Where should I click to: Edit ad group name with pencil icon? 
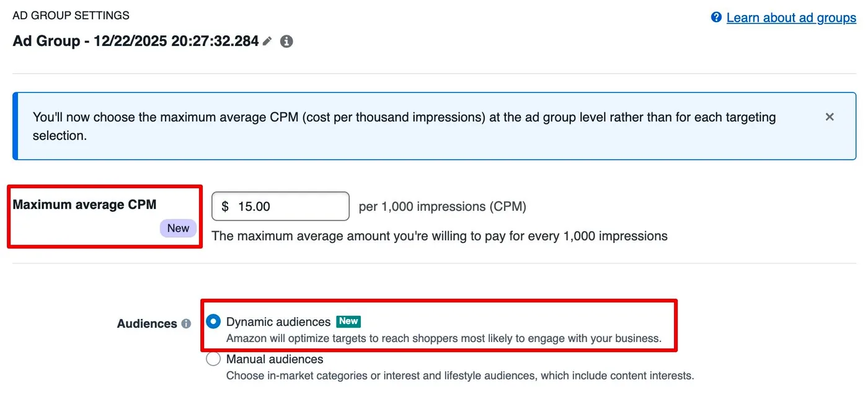pos(267,42)
